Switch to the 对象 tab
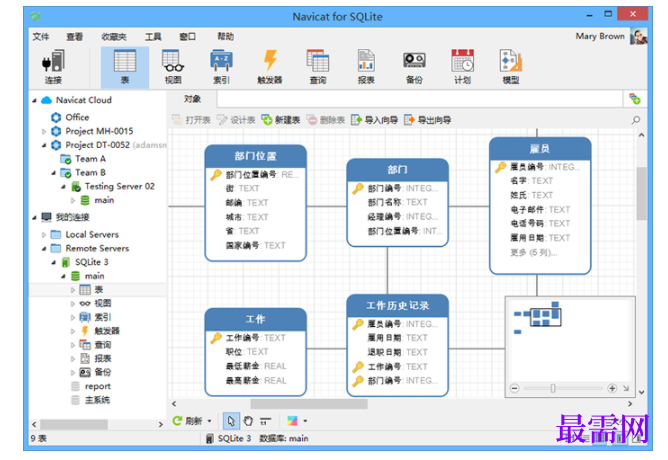 tap(192, 99)
